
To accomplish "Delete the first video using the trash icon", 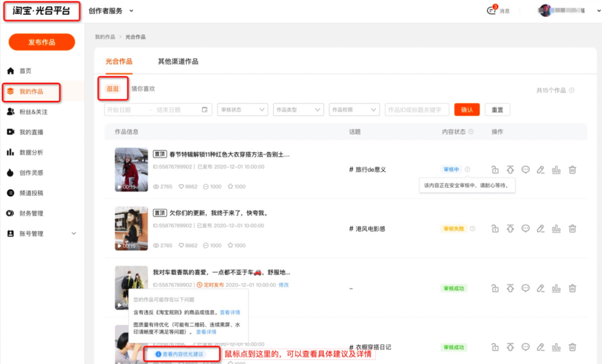I will coord(572,169).
